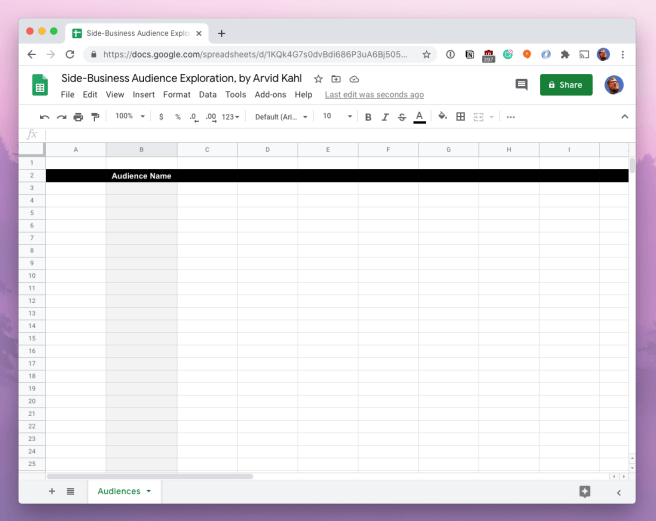This screenshot has height=521, width=656.
Task: Open the Data menu
Action: tap(208, 95)
